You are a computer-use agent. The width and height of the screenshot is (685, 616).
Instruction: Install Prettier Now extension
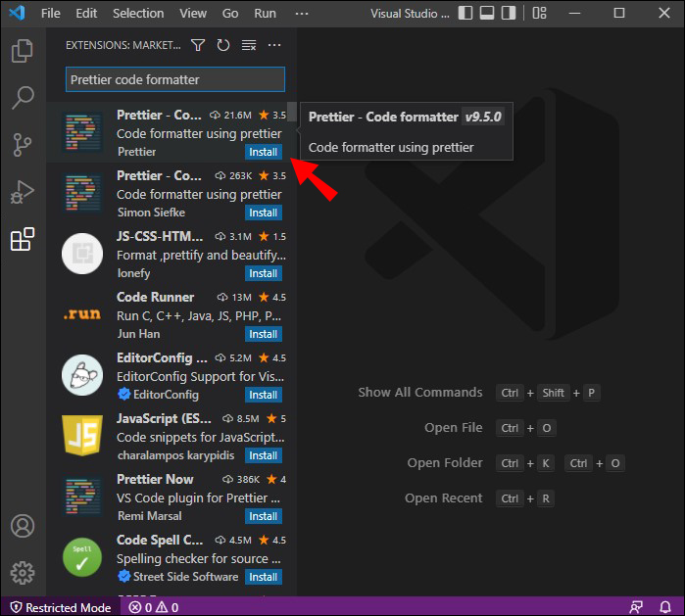[263, 516]
